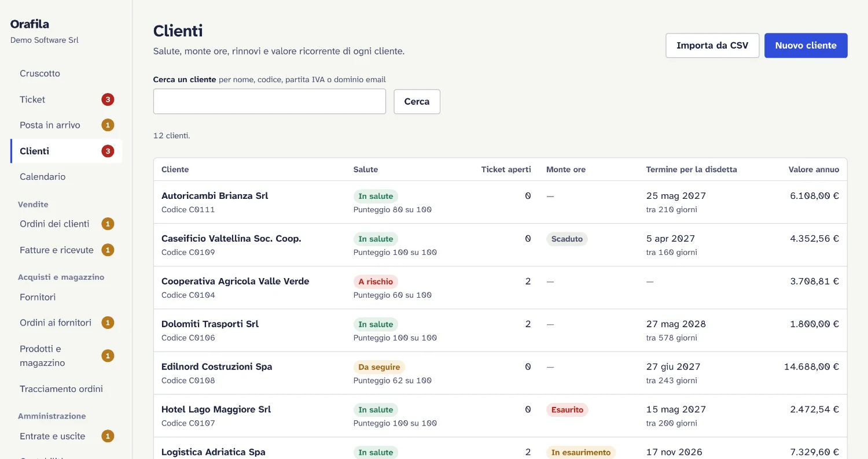Click the Cerca button

coord(417,101)
